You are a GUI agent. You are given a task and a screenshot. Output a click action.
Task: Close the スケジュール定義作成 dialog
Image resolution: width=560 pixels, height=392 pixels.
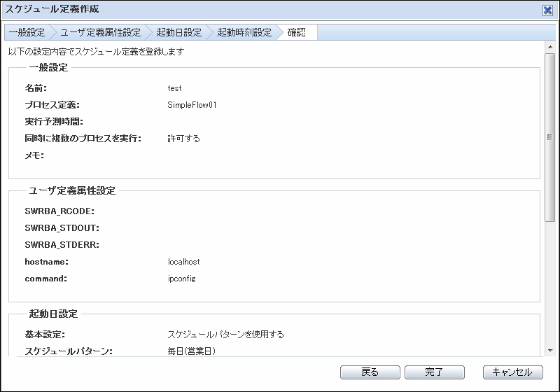(x=547, y=10)
